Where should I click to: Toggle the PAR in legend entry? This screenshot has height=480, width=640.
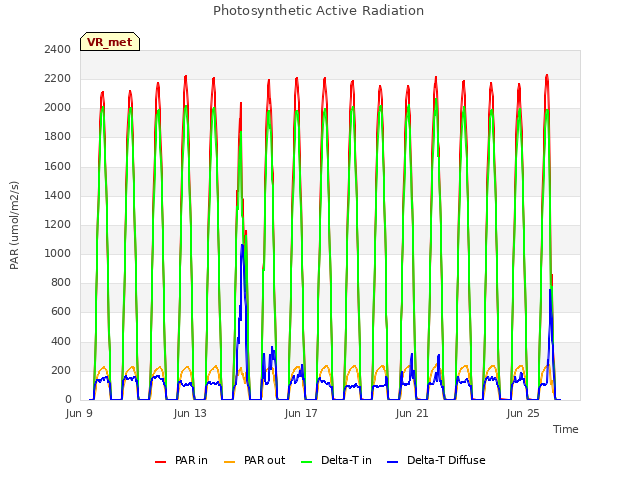181,460
